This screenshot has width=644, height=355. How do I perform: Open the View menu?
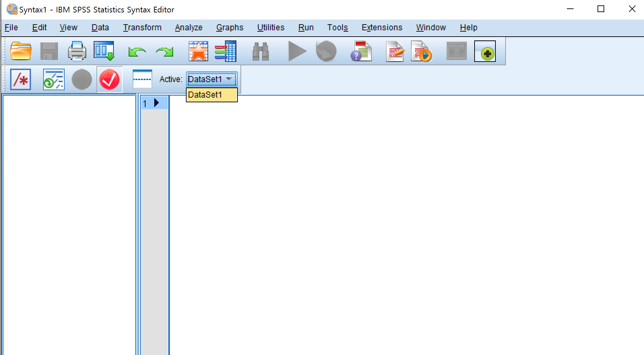68,28
